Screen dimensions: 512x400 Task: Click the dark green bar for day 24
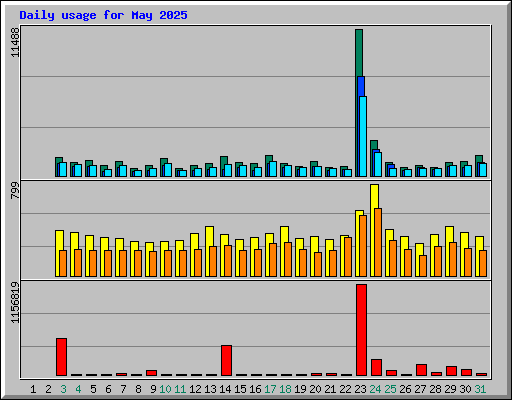point(374,145)
